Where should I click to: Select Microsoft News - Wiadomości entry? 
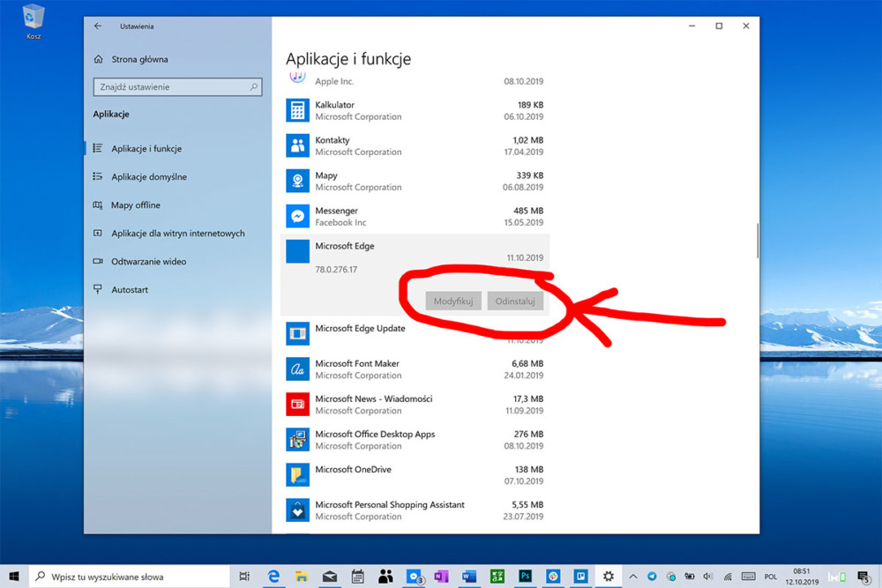[x=373, y=398]
